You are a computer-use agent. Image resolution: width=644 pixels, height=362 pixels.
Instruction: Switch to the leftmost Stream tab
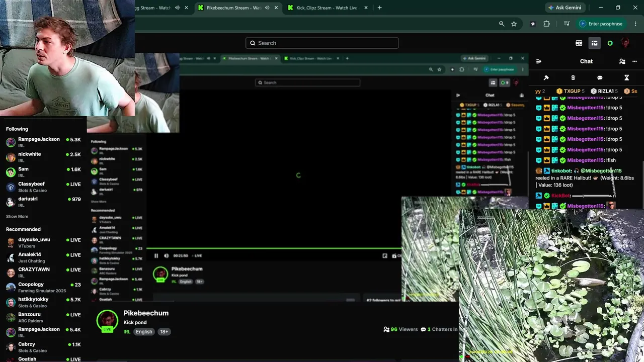[x=153, y=8]
